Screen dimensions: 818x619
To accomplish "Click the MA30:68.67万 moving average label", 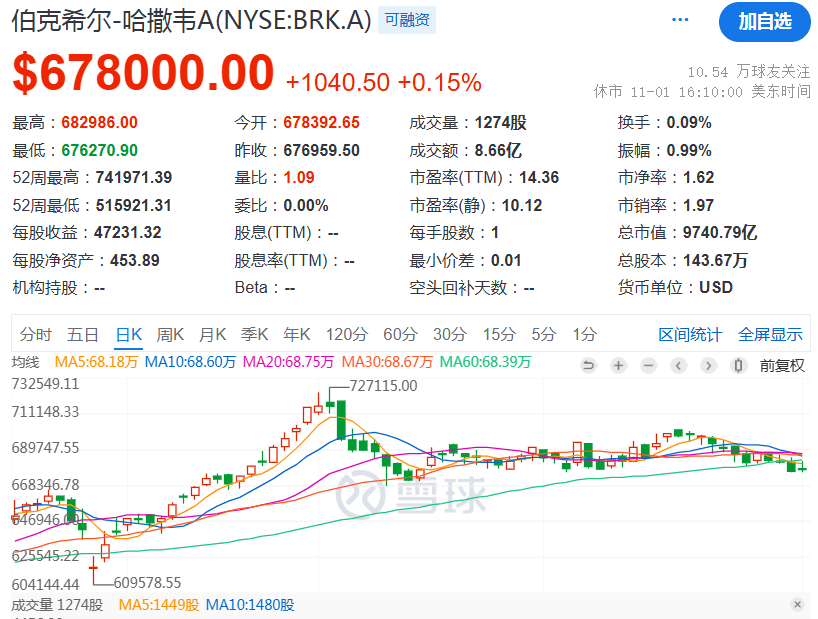I will pos(388,362).
